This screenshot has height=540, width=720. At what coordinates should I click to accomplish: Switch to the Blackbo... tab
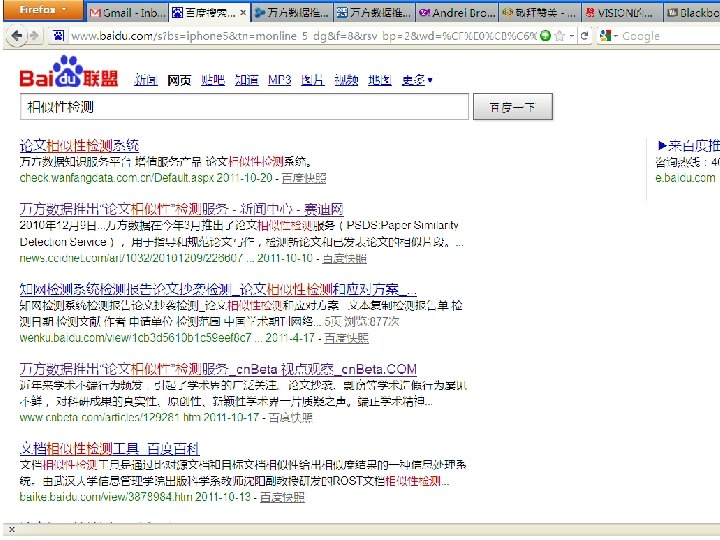(692, 13)
